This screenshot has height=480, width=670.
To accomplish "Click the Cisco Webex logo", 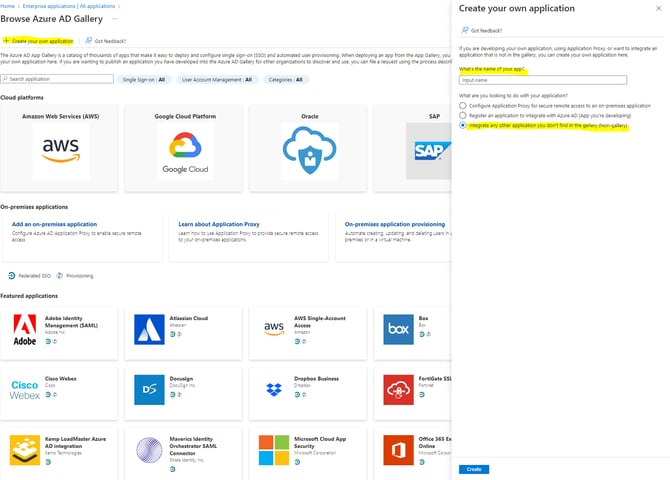I will [24, 390].
